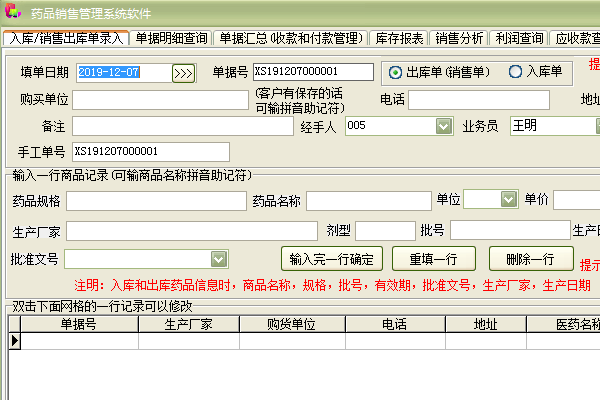Choose the 入库单 radio button
The image size is (600, 400).
[x=516, y=72]
